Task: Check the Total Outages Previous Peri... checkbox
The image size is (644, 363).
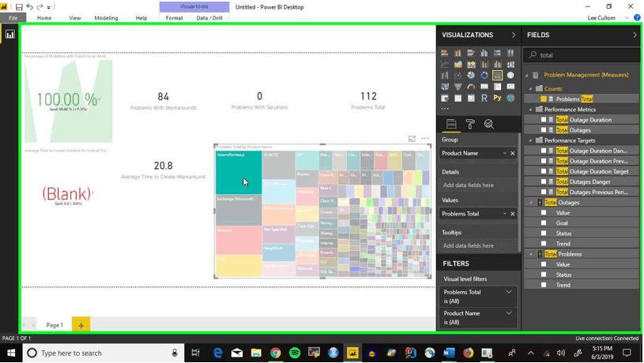Action: (x=544, y=192)
